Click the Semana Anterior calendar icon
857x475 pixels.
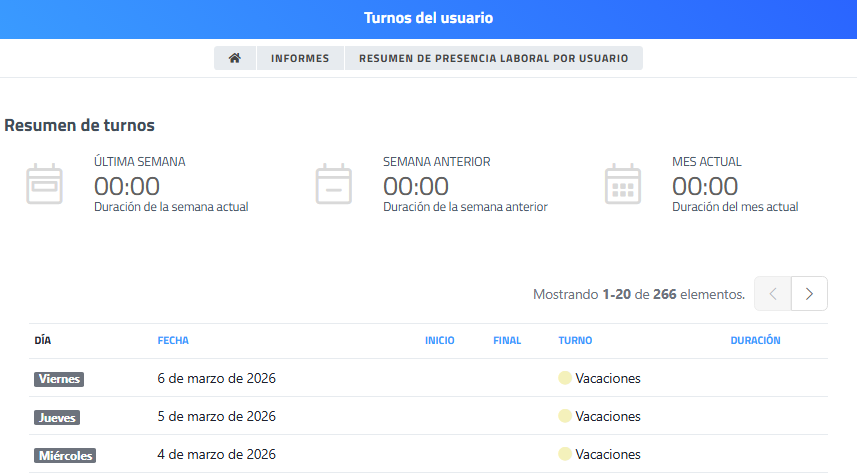(333, 184)
